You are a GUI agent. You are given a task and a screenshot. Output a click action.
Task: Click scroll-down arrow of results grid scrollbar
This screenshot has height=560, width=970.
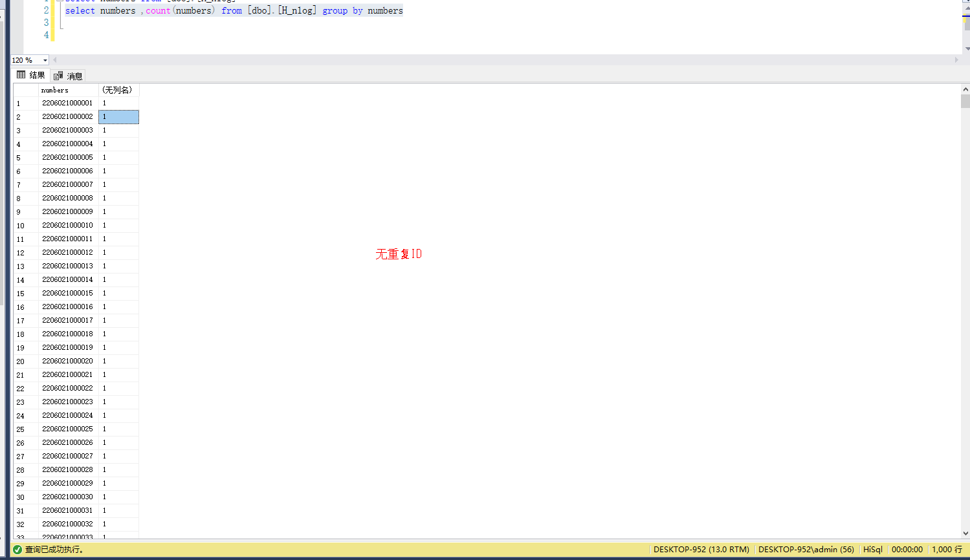tap(965, 533)
